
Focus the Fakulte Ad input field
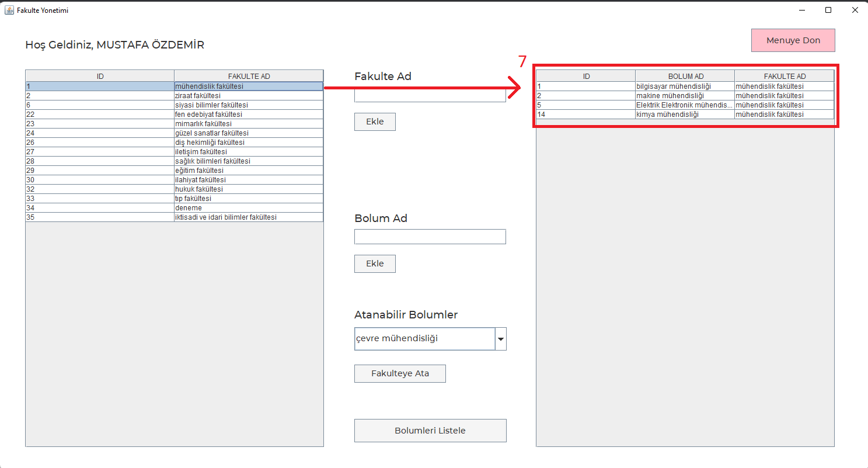coord(430,95)
